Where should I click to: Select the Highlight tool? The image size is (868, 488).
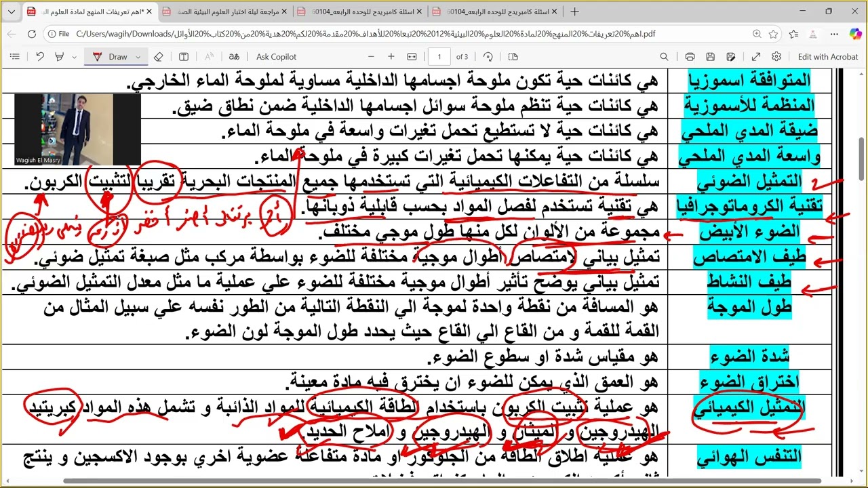(60, 57)
